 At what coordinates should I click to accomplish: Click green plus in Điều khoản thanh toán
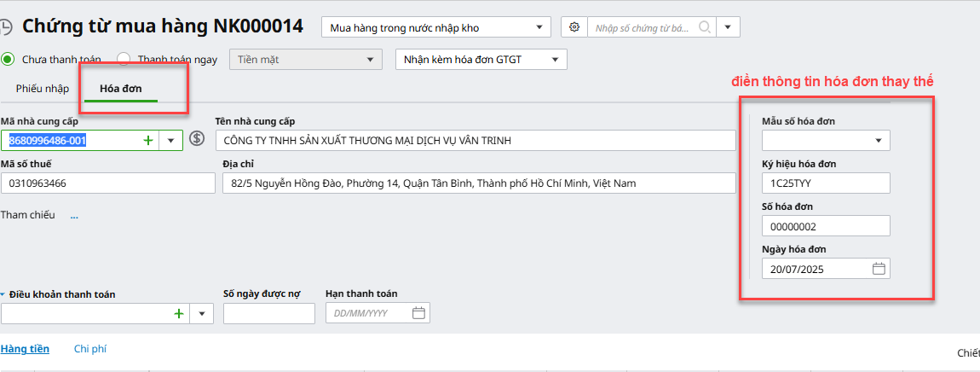[179, 313]
